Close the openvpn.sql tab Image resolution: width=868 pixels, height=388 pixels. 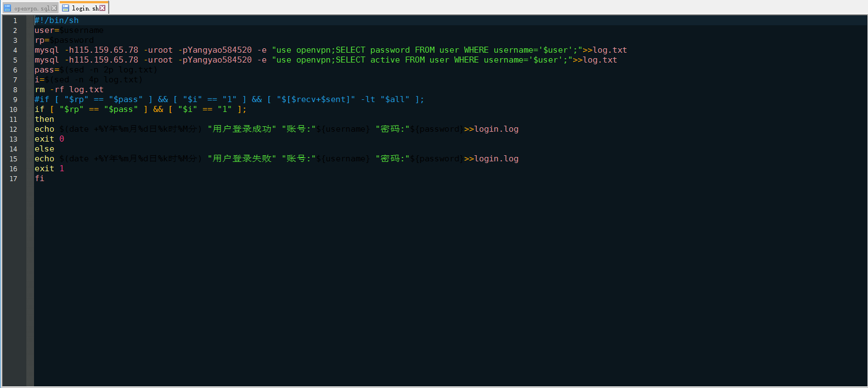coord(54,8)
